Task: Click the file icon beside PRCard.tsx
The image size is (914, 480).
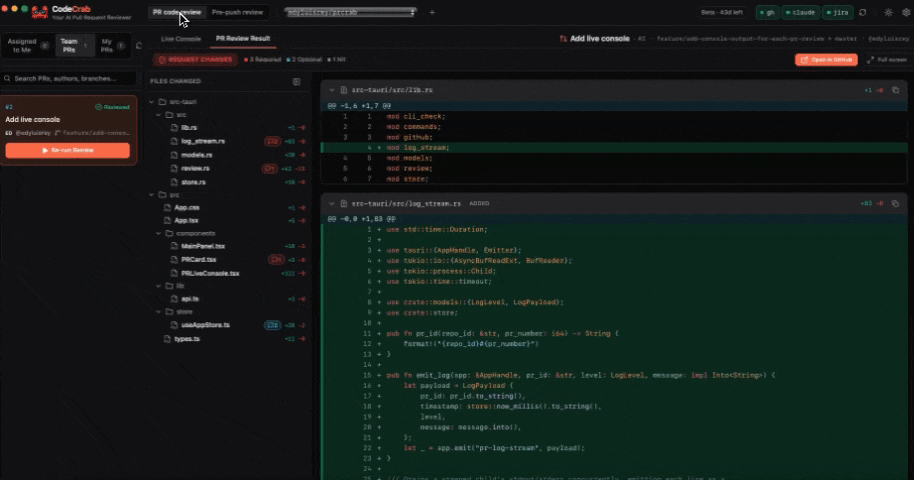Action: 174,260
